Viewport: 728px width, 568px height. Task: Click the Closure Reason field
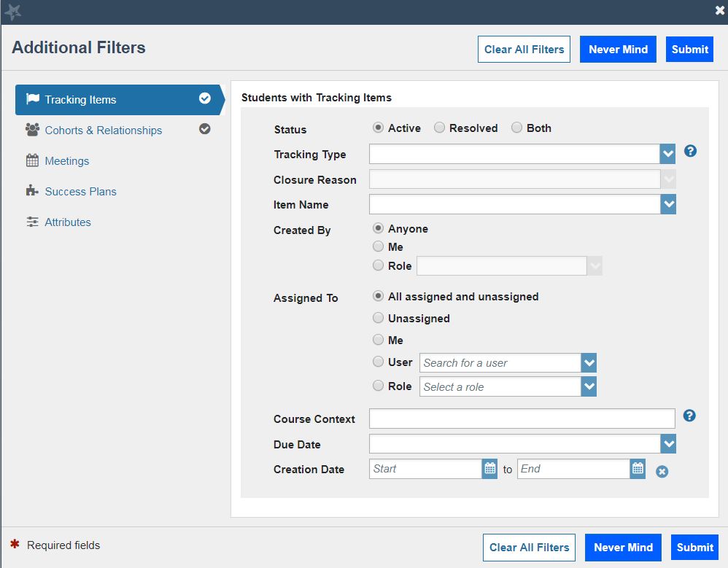(515, 179)
